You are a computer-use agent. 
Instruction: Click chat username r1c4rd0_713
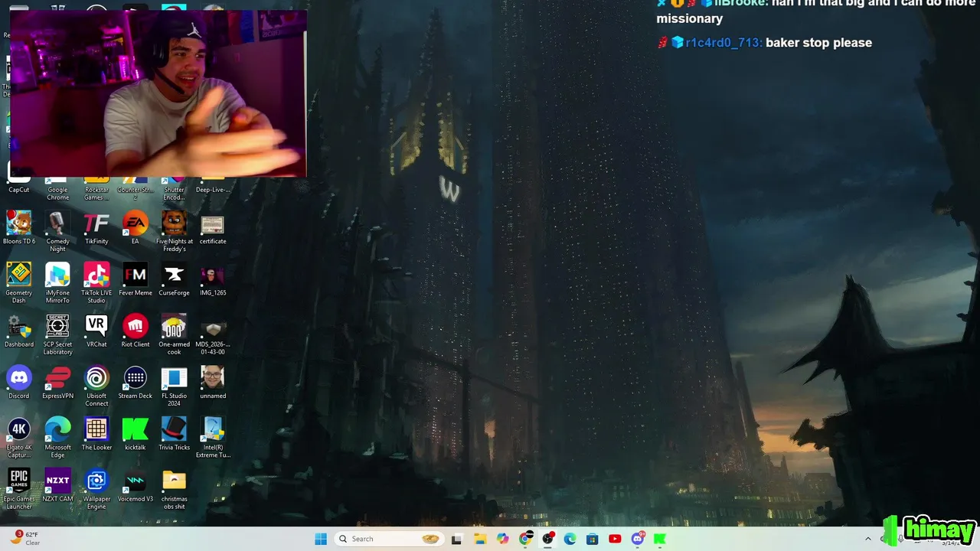coord(724,43)
